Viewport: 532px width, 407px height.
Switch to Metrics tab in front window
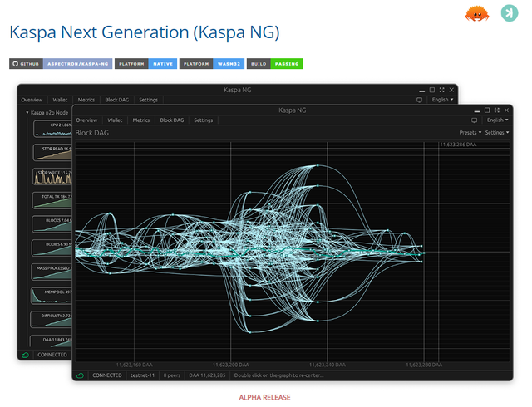click(x=141, y=120)
